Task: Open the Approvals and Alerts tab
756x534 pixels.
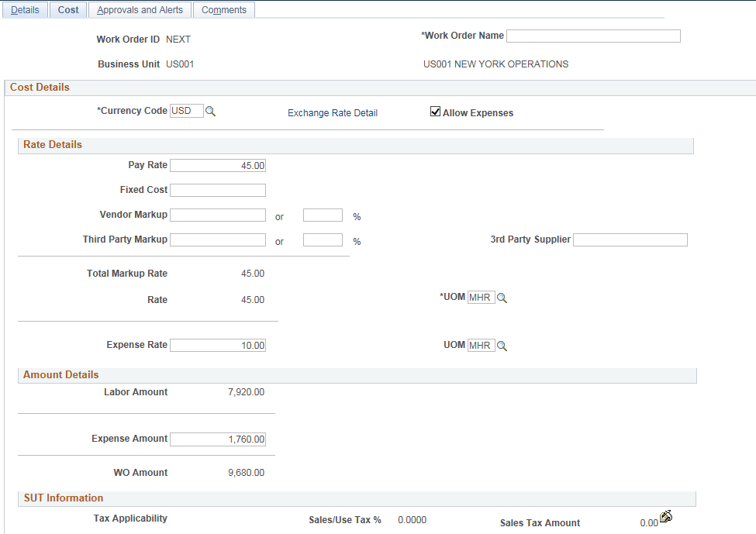Action: (x=139, y=9)
